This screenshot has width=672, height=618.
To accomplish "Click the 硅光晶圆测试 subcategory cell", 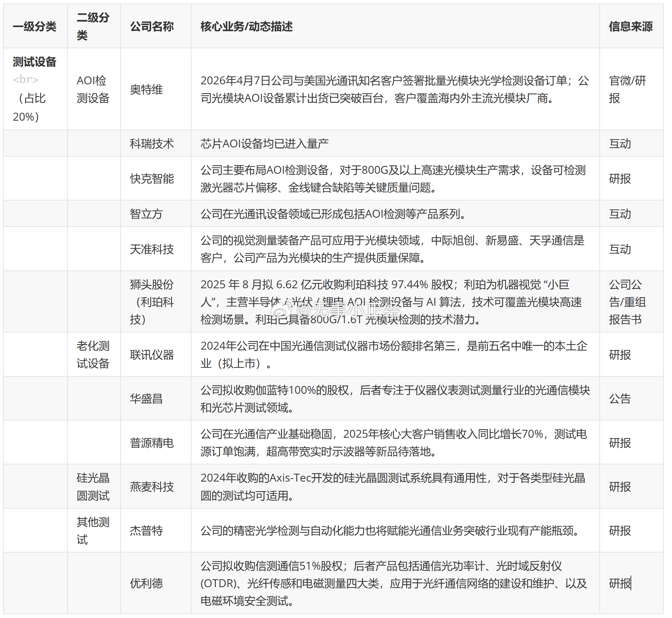I will (93, 487).
